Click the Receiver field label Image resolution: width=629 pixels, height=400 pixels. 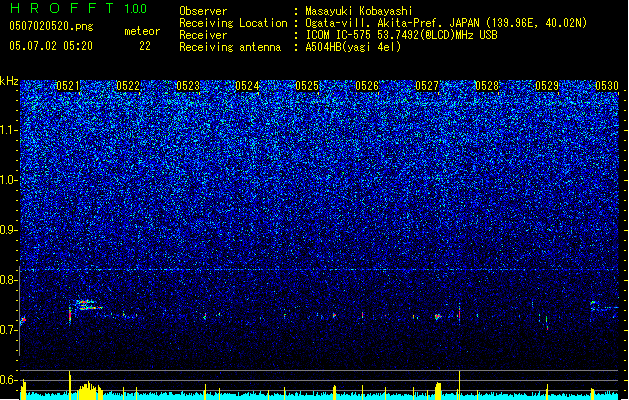[203, 35]
